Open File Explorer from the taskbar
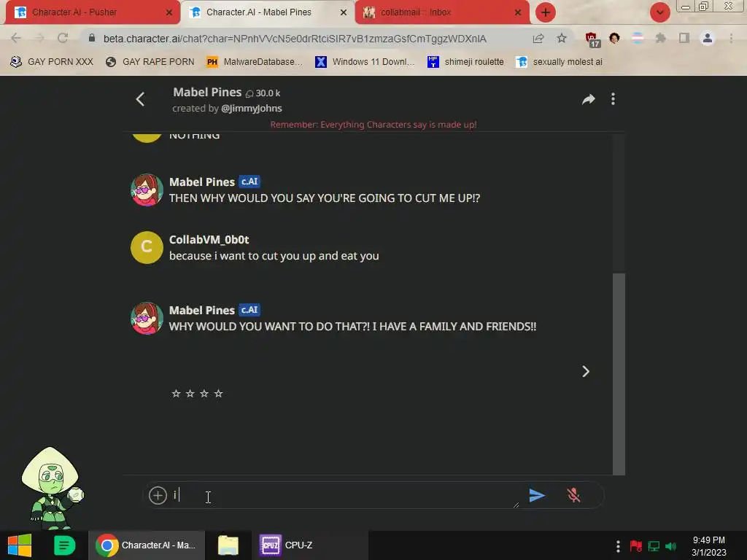The width and height of the screenshot is (747, 560). pos(228,545)
